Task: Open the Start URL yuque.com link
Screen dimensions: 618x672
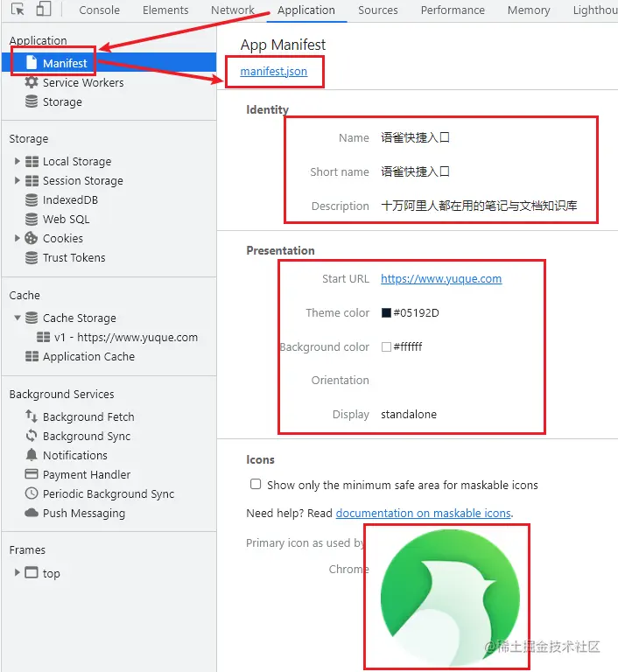Action: [x=441, y=278]
